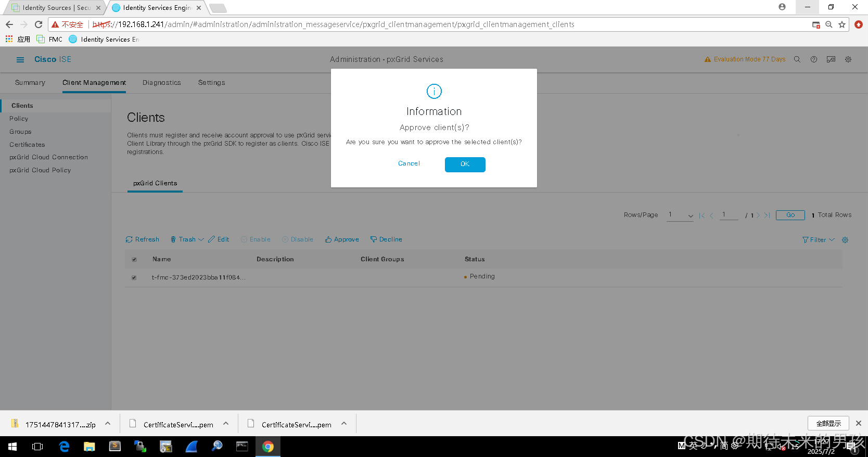
Task: Click the browser address bar URL
Action: click(333, 24)
